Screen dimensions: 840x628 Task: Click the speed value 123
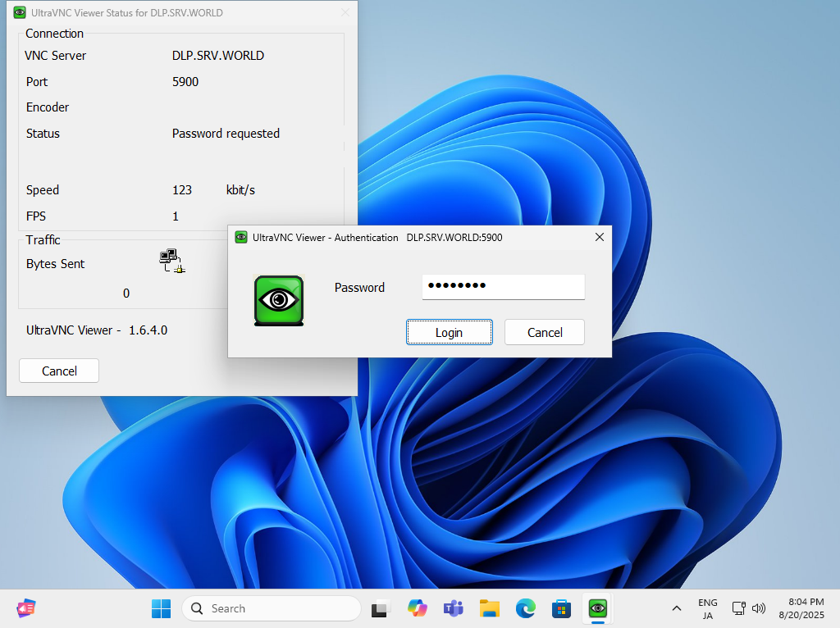tap(182, 190)
